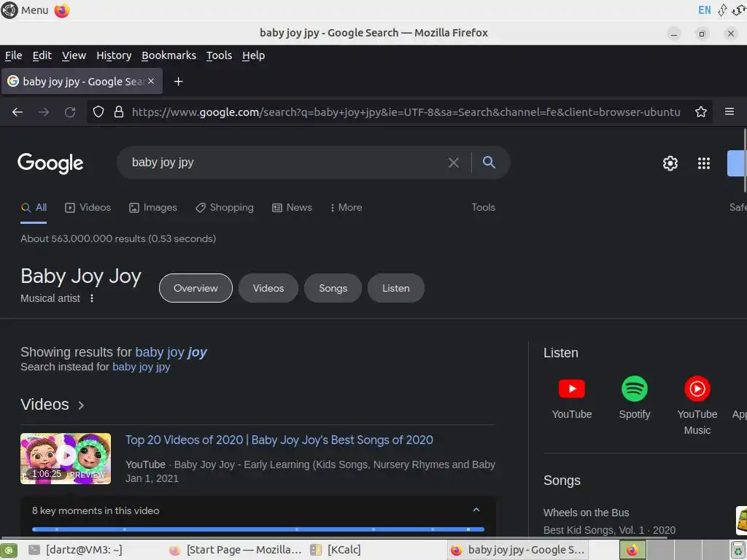This screenshot has height=560, width=747.
Task: Open the History menu
Action: pos(114,55)
